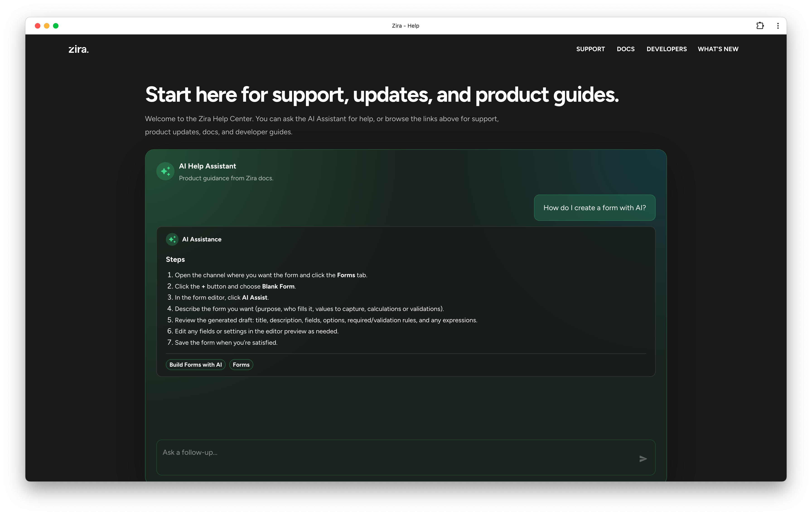Click the 'AI Help Assistant' title text

click(x=207, y=166)
